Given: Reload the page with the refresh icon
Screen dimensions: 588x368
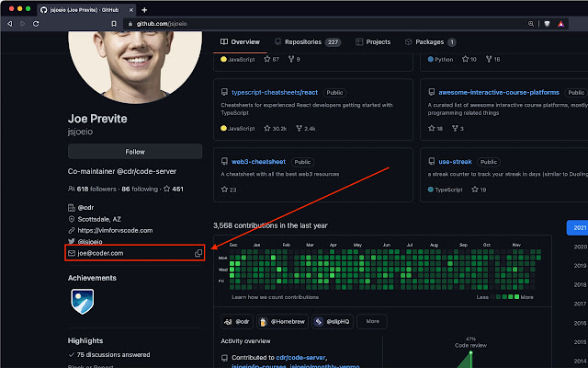Looking at the screenshot, I should point(36,24).
